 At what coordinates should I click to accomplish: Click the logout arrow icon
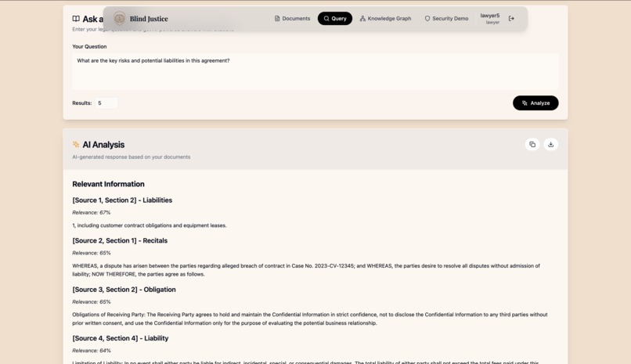[511, 19]
